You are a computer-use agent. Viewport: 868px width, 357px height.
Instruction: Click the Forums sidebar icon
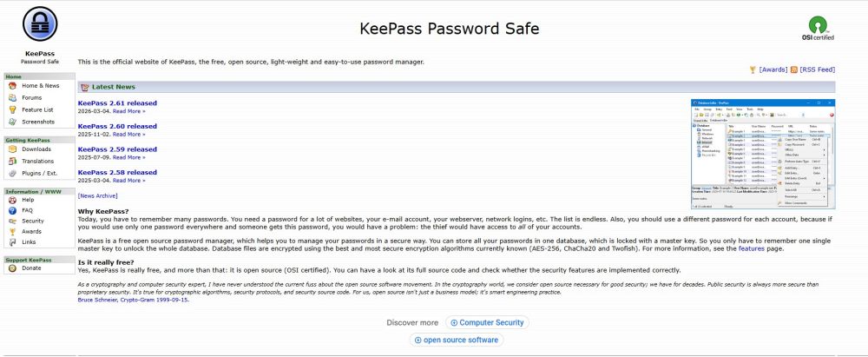(12, 98)
